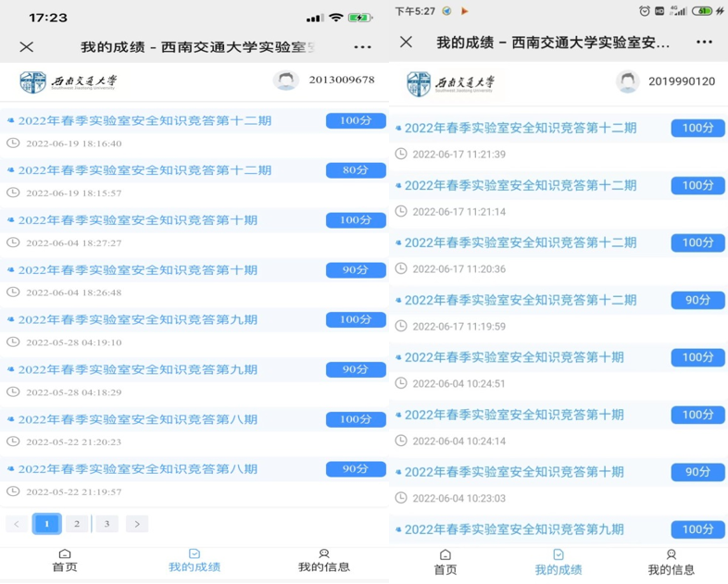Image resolution: width=728 pixels, height=584 pixels.
Task: Click the 80分 score badge
Action: pyautogui.click(x=356, y=170)
